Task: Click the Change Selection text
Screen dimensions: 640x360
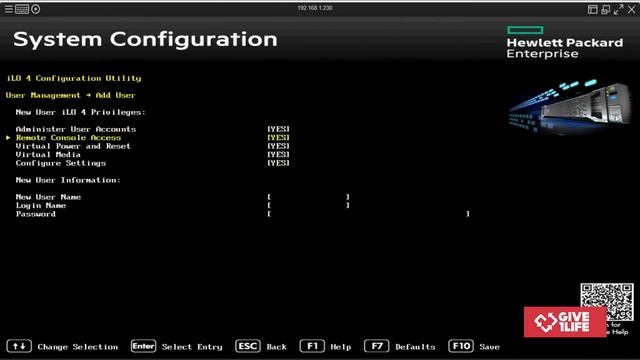Action: coord(78,347)
